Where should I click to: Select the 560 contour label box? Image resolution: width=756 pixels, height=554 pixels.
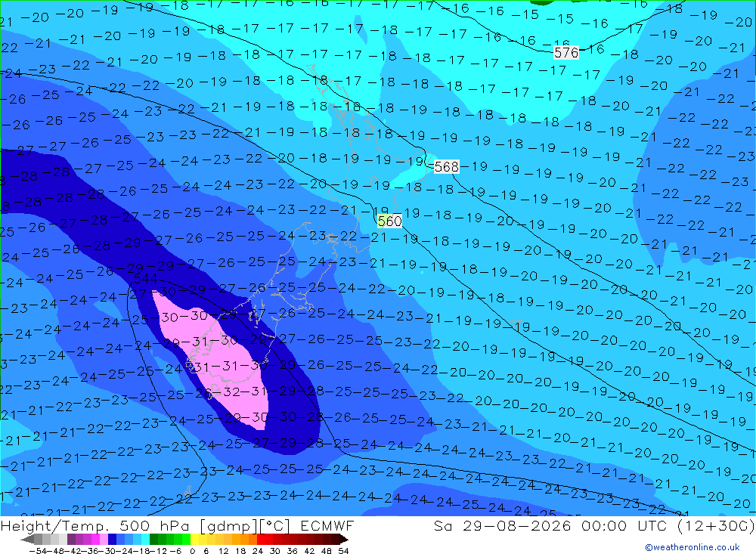pyautogui.click(x=389, y=221)
